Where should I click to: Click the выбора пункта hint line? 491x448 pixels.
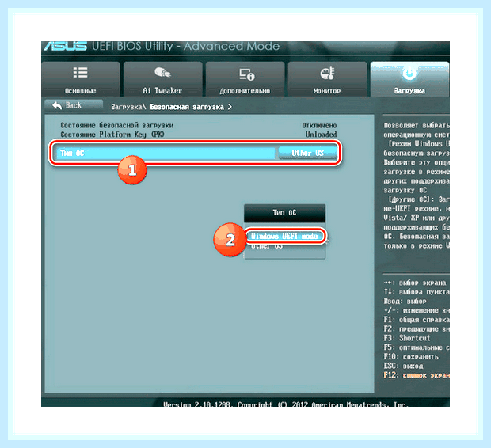(x=417, y=292)
